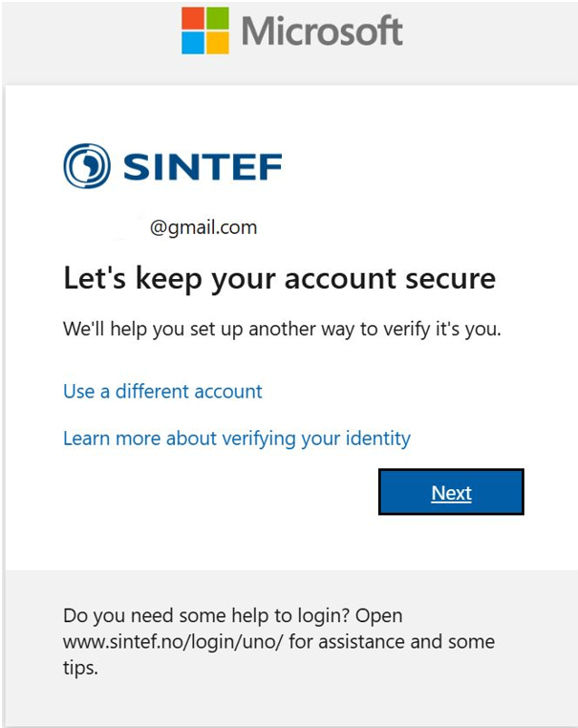The width and height of the screenshot is (578, 728).
Task: Click the www.sintef.no/login/uno/ address in footer
Action: pyautogui.click(x=173, y=642)
